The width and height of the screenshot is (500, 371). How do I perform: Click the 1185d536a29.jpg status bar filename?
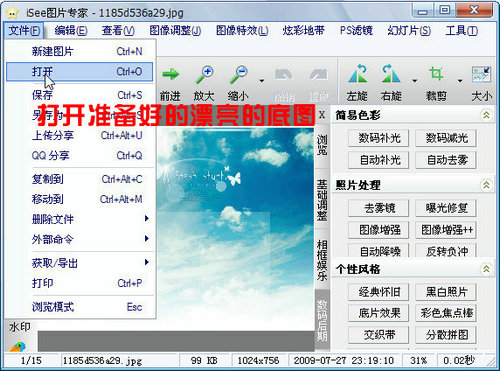pyautogui.click(x=103, y=360)
